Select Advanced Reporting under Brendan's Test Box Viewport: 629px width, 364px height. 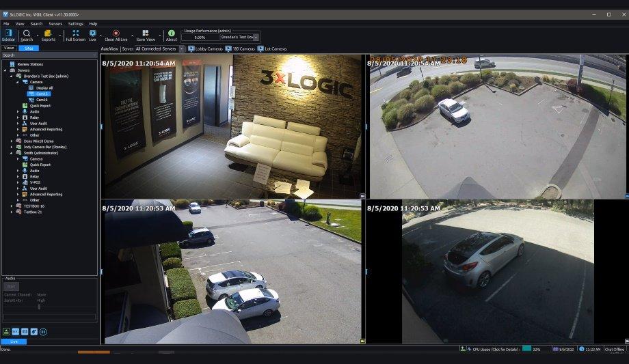click(x=46, y=130)
